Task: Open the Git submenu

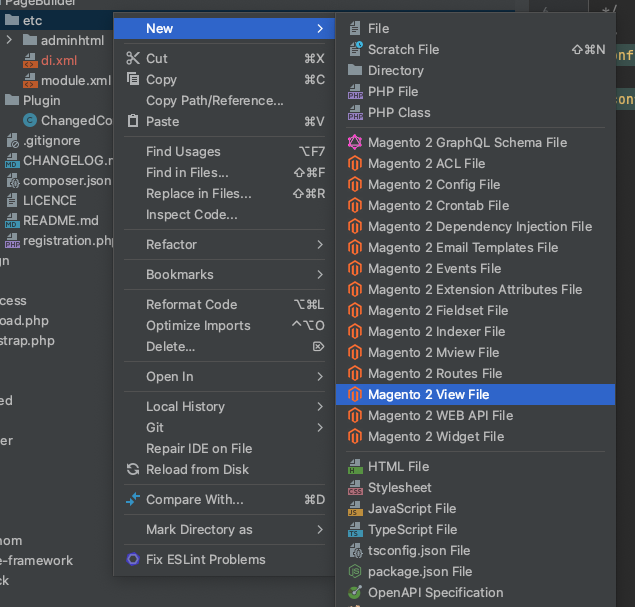Action: [224, 428]
